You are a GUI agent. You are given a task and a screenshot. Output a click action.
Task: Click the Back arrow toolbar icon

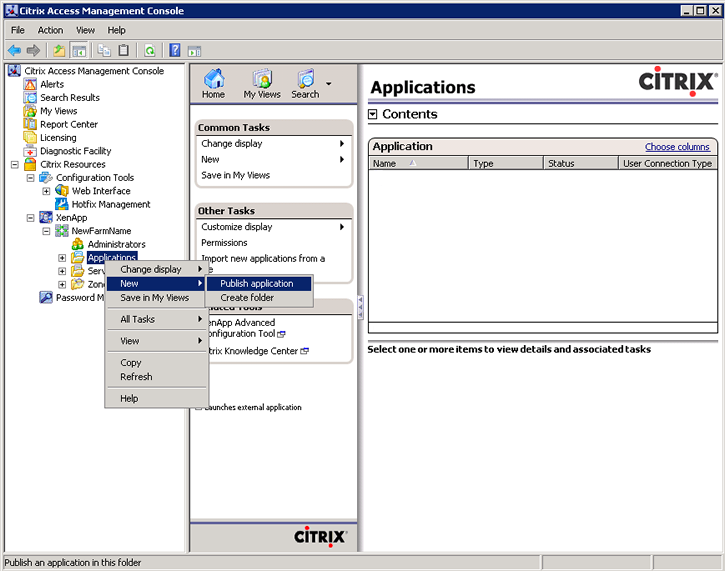(15, 50)
